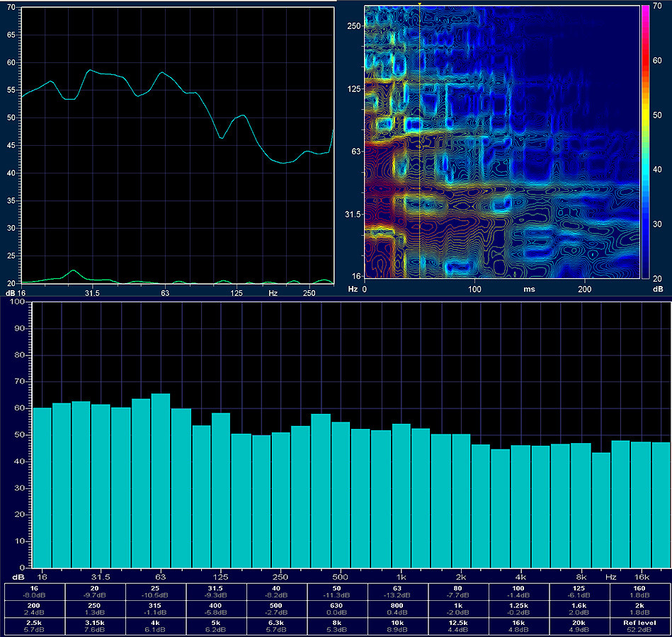The width and height of the screenshot is (672, 637).
Task: Click the 100 ms label on spectrogram axis
Action: click(x=474, y=289)
